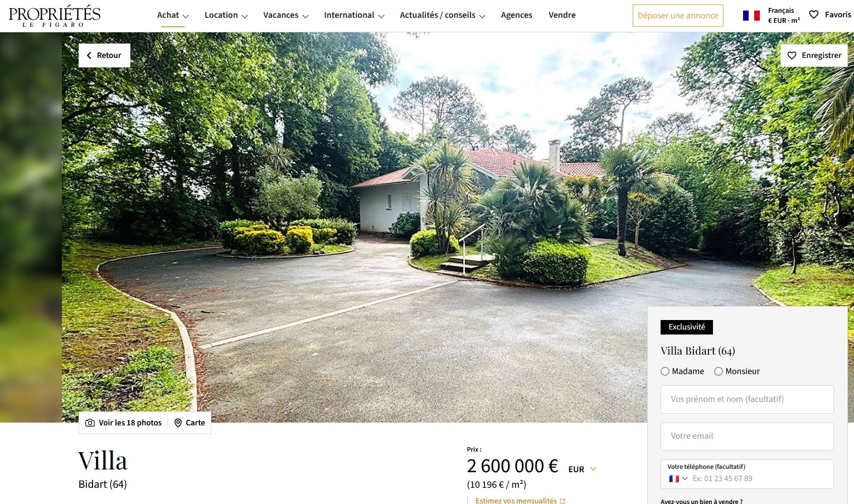Click the heart icon on Enregistrer

pos(792,55)
